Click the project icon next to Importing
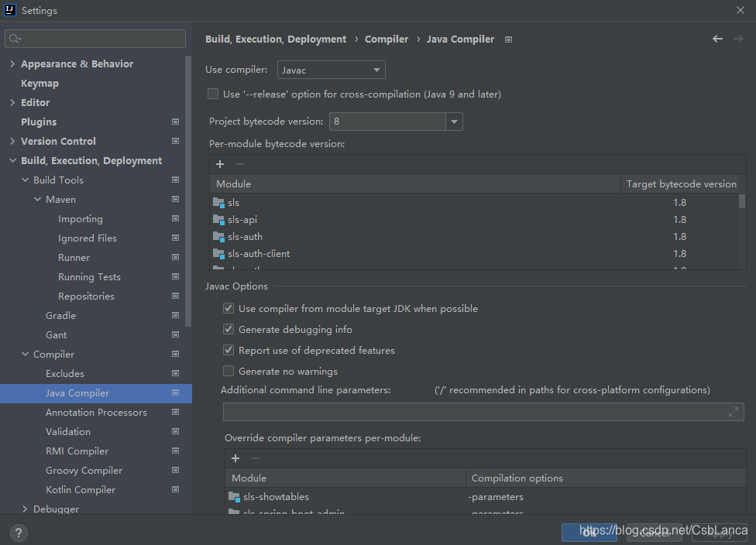 pos(176,218)
